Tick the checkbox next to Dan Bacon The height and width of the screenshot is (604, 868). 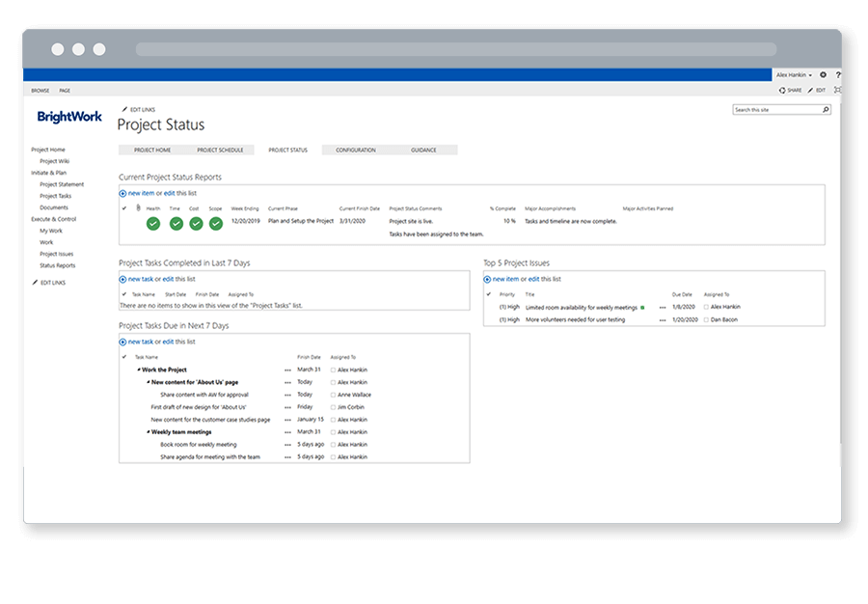(706, 319)
